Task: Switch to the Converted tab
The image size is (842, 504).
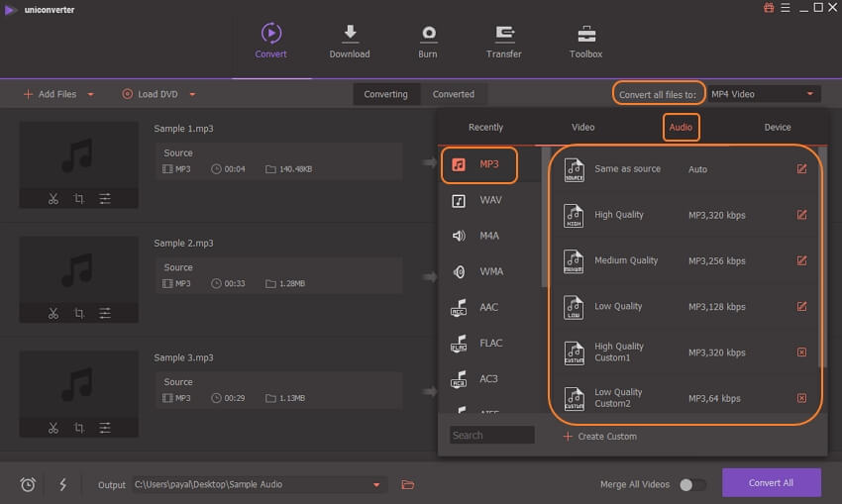Action: [454, 94]
